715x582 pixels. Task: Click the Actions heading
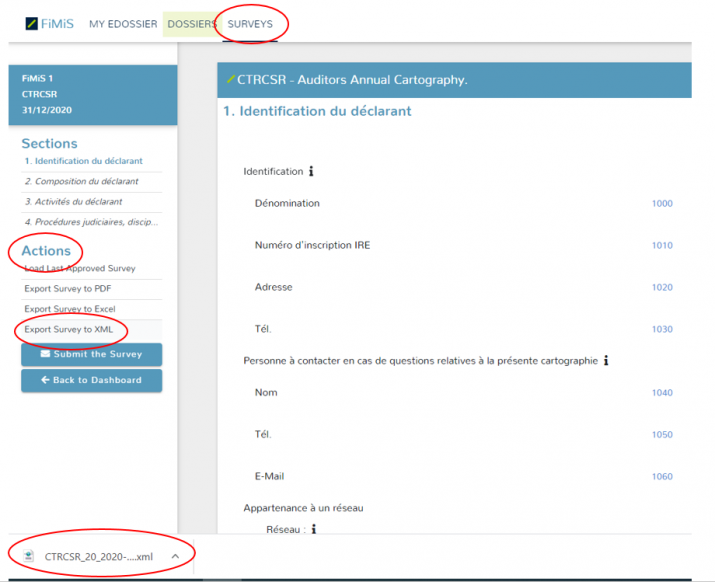pos(46,251)
